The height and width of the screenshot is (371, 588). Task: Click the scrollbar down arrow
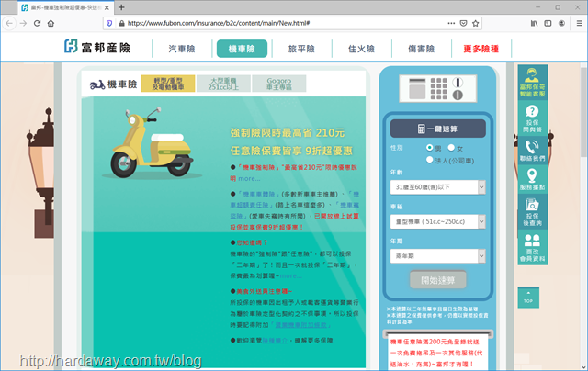584,367
